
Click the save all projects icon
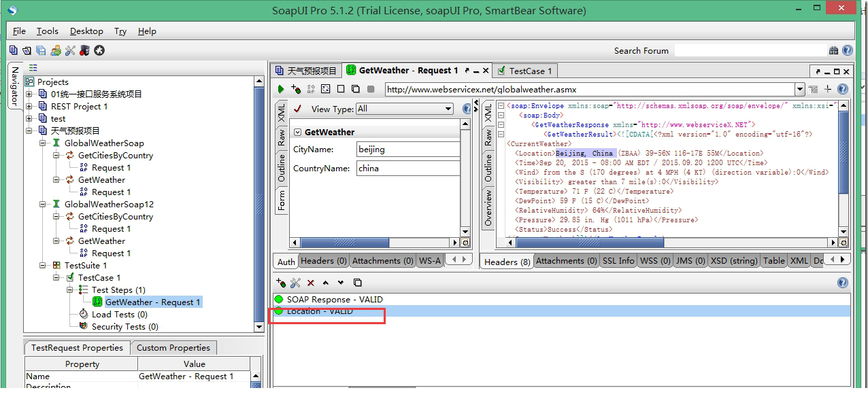(x=41, y=50)
